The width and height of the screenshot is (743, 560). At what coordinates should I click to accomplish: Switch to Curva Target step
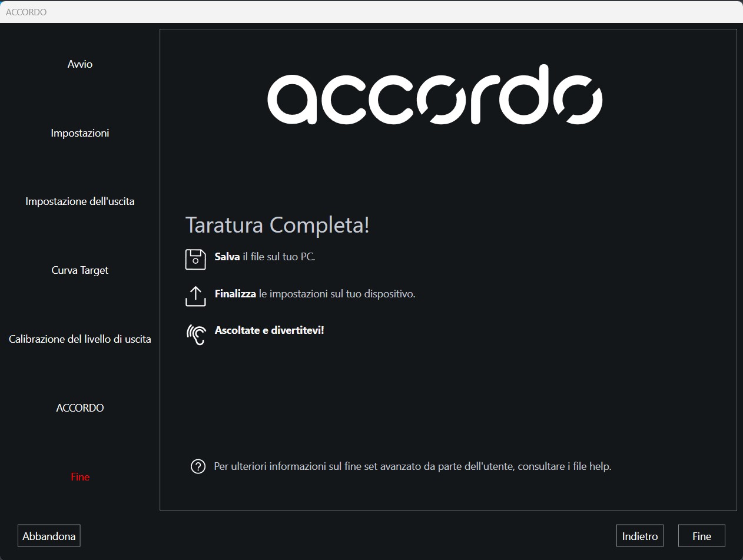tap(80, 270)
